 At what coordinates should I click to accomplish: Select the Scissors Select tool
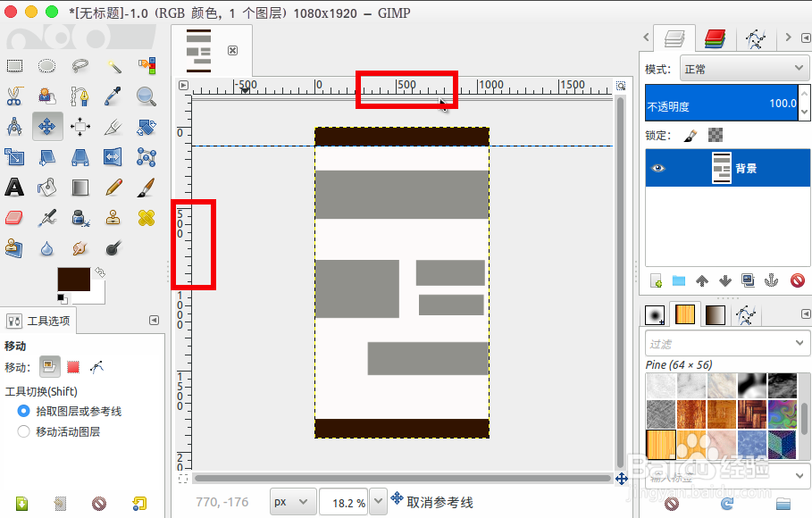pyautogui.click(x=14, y=96)
